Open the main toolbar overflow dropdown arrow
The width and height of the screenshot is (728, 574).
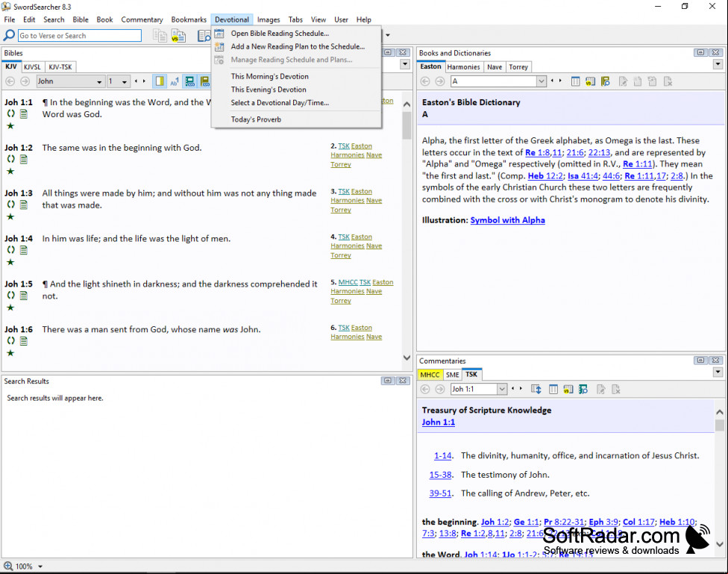coord(388,35)
